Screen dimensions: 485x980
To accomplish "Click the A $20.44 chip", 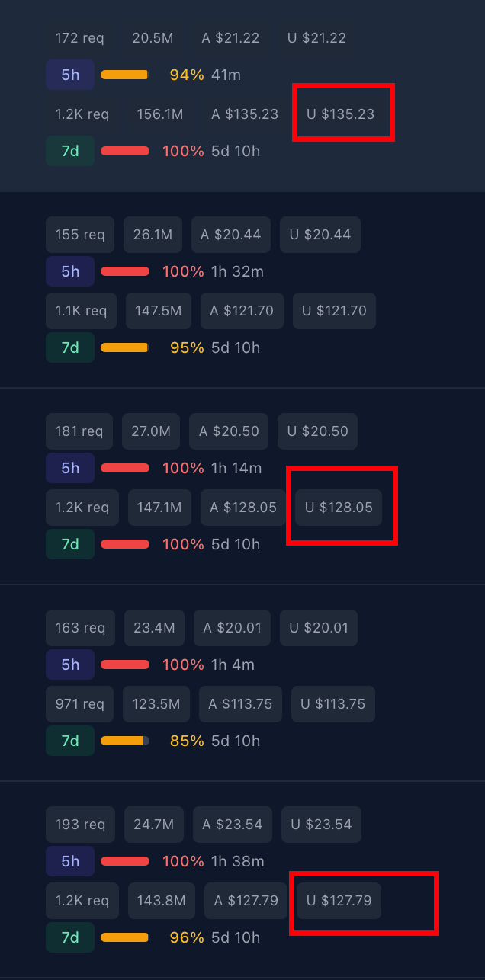I will pyautogui.click(x=231, y=235).
